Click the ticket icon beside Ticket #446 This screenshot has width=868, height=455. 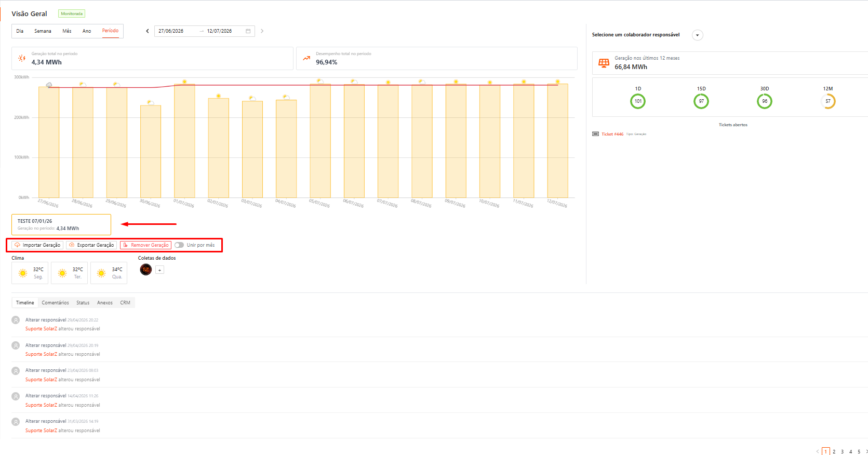click(595, 134)
